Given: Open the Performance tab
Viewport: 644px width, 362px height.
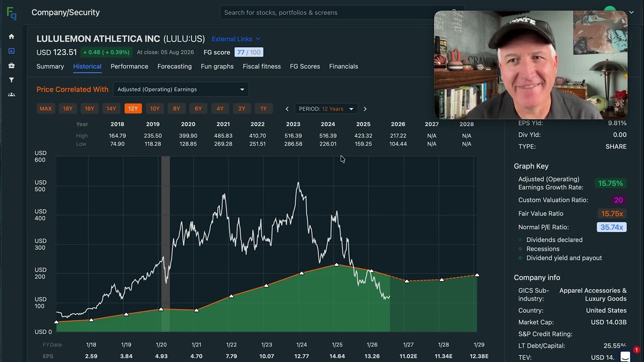Looking at the screenshot, I should (129, 66).
